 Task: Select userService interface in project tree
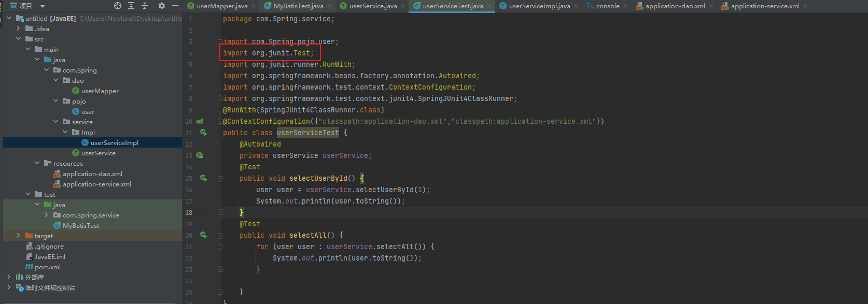click(98, 153)
